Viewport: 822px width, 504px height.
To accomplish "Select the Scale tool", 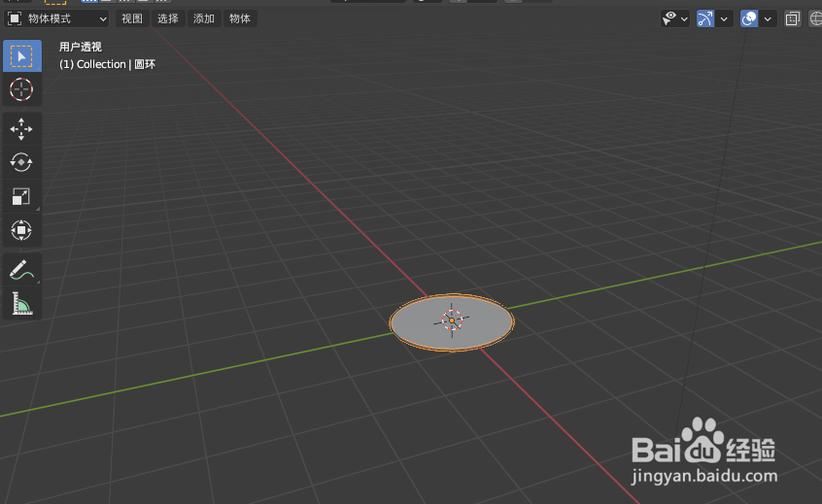I will [21, 196].
